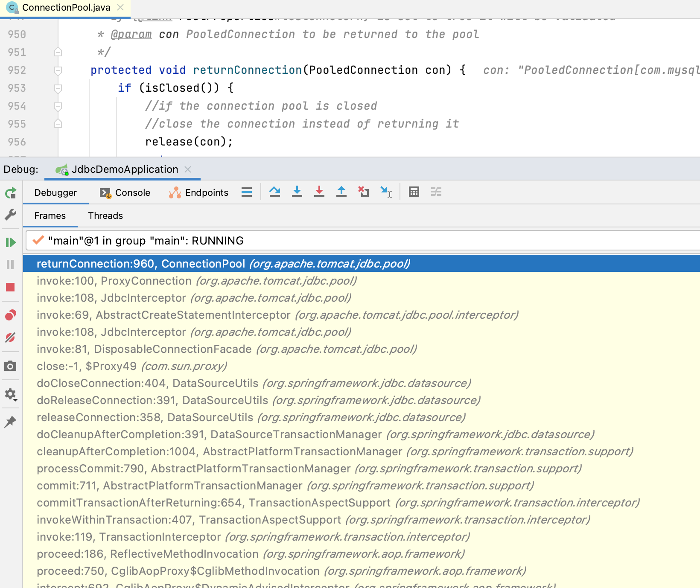Collapse returnConnection method at line 952
Image resolution: width=700 pixels, height=588 pixels.
(x=58, y=70)
